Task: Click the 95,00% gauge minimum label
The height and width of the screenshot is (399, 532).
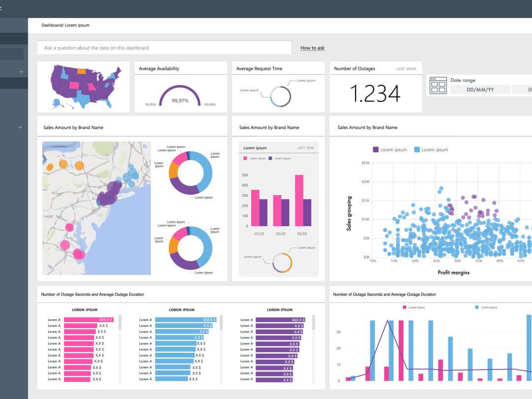Action: (150, 104)
